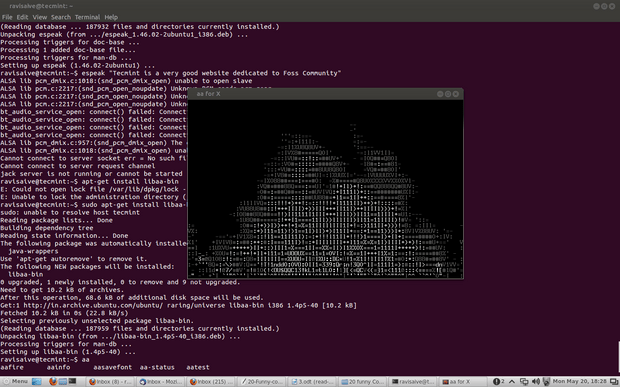
Task: Open the ravisaive@t... terminal taskbar button
Action: pos(413,381)
